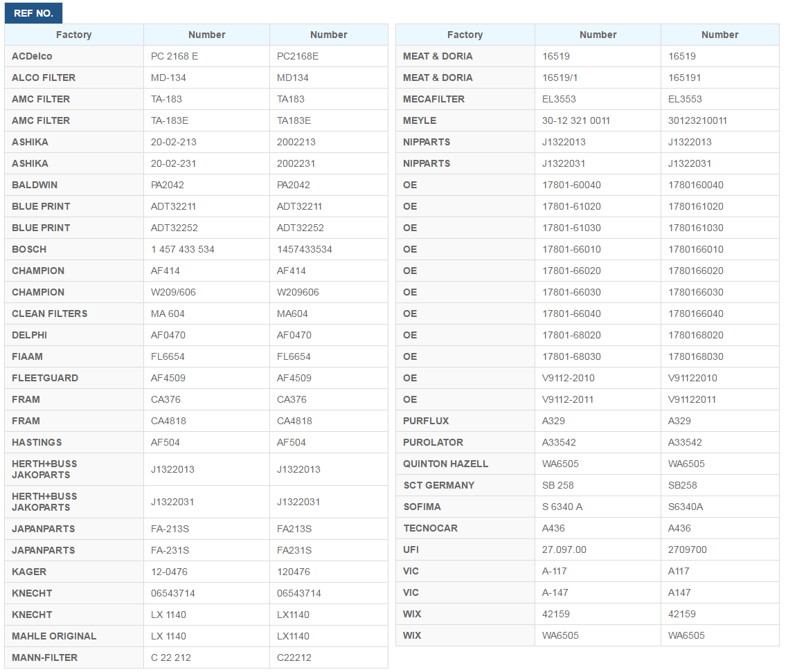
Task: Click the FA231S part number
Action: click(x=294, y=550)
